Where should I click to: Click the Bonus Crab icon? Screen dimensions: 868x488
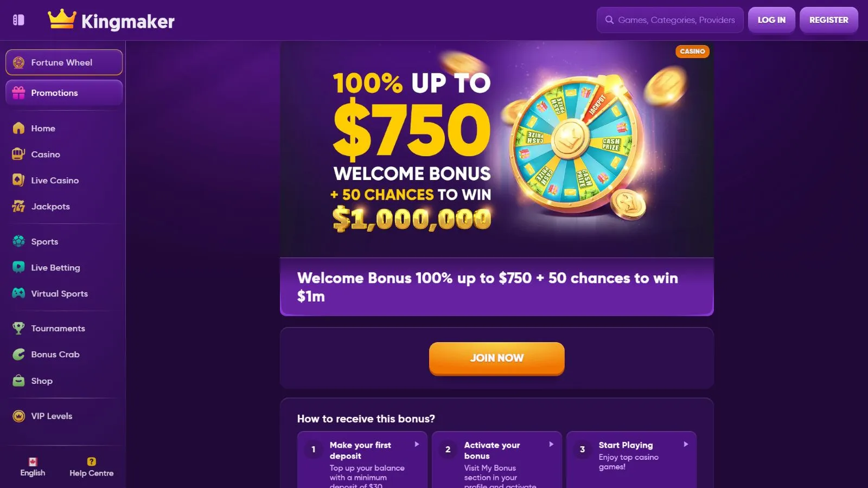pos(18,354)
